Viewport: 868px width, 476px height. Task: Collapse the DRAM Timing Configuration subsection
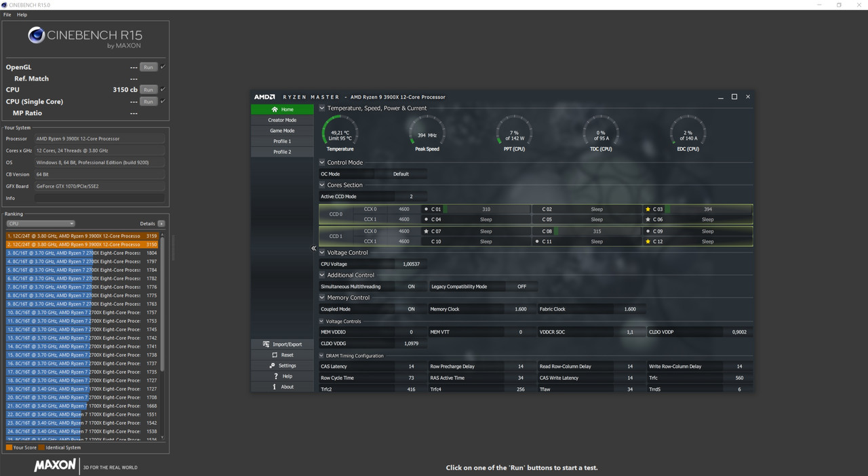click(x=322, y=356)
